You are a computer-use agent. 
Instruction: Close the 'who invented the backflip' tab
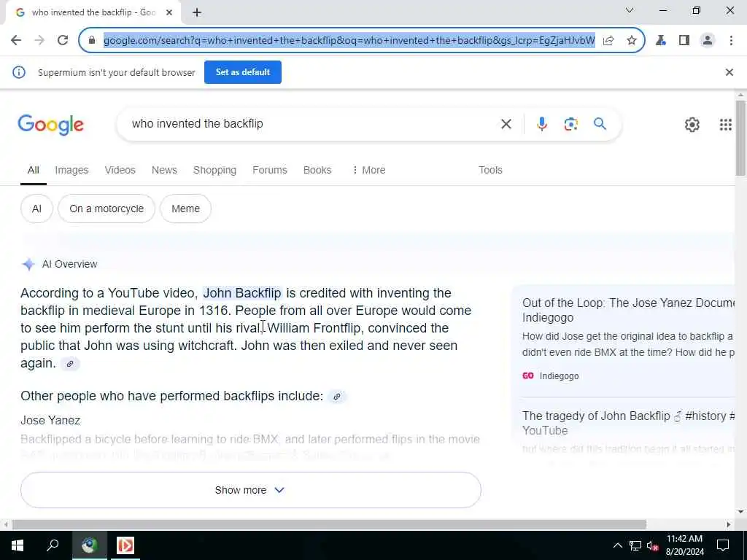coord(169,12)
